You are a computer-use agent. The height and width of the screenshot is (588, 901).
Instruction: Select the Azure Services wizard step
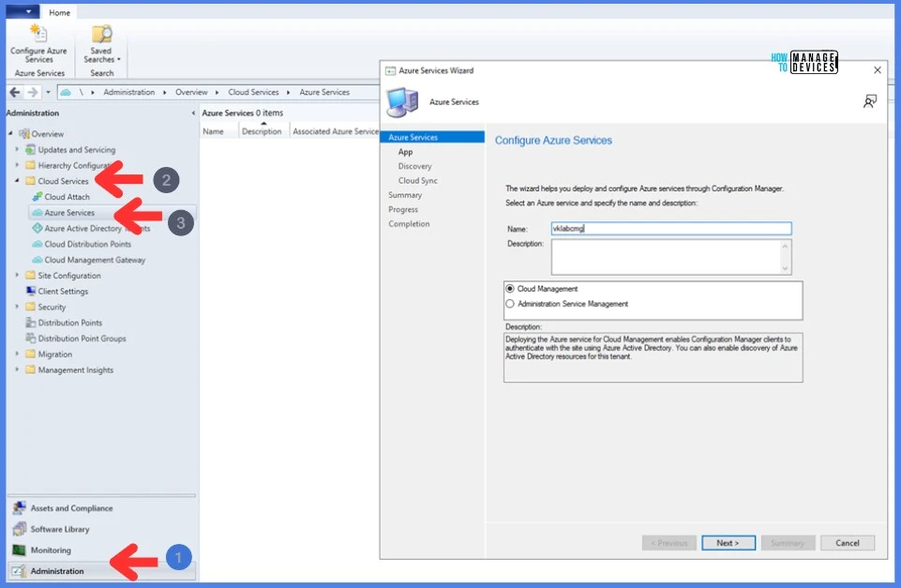tap(432, 137)
